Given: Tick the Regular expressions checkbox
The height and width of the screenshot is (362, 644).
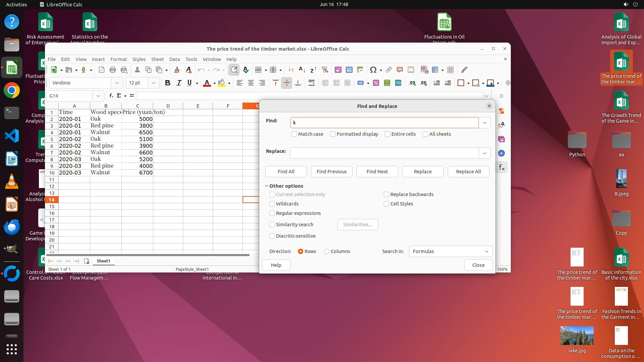Looking at the screenshot, I should point(272,213).
